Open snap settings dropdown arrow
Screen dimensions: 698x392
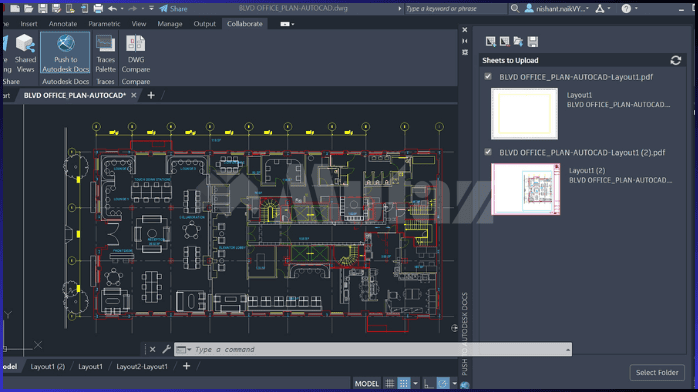(x=415, y=384)
